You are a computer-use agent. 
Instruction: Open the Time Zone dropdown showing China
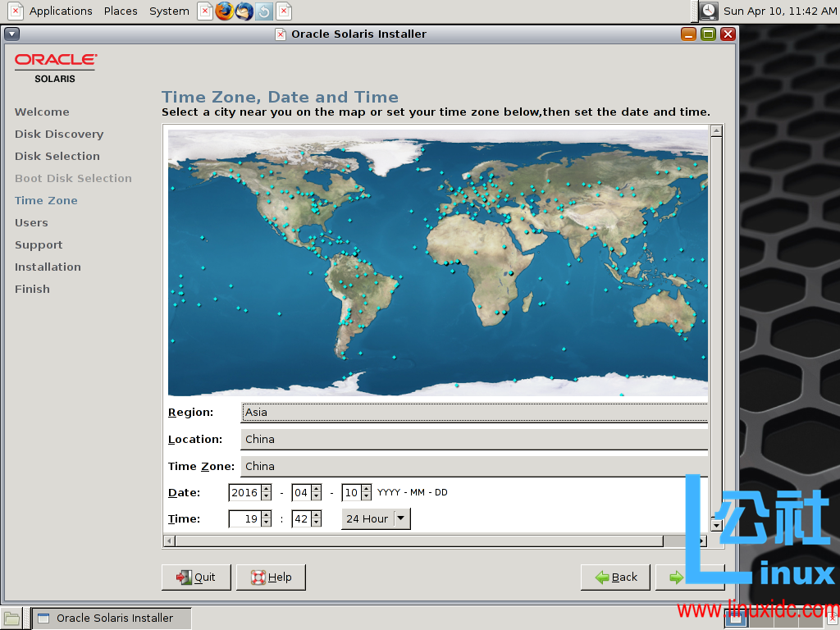pyautogui.click(x=474, y=466)
